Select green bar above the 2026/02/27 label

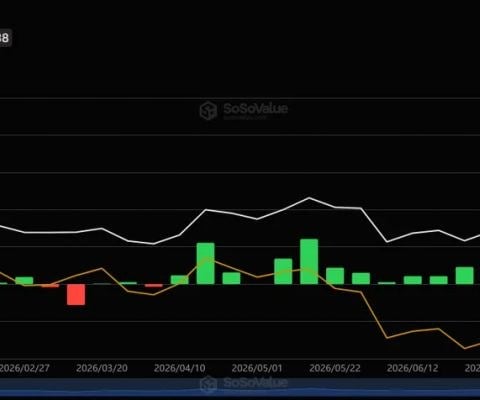24,281
